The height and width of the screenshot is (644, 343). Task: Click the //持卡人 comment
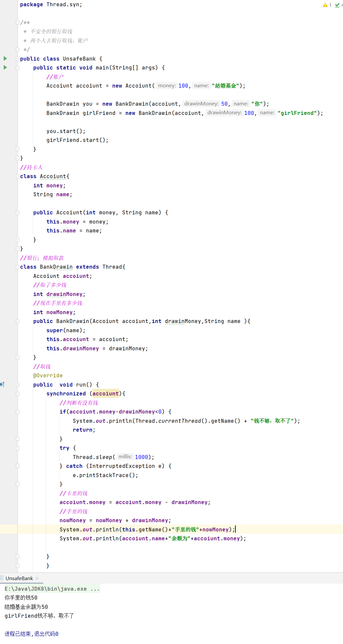tap(31, 167)
